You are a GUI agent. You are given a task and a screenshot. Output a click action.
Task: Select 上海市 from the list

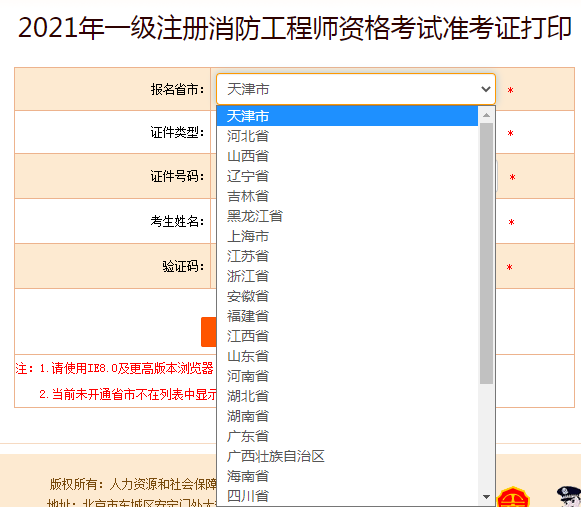347,236
